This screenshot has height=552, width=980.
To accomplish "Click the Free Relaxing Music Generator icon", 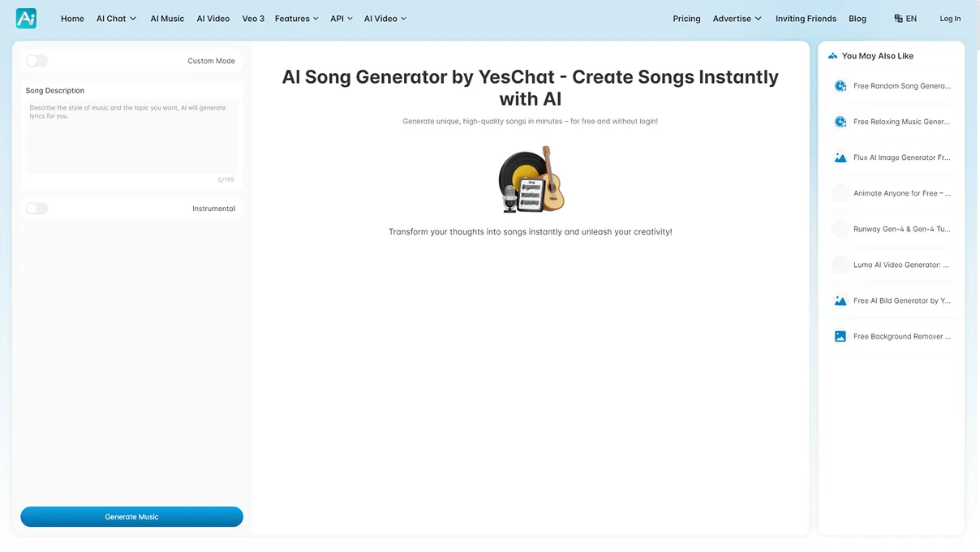I will [840, 122].
